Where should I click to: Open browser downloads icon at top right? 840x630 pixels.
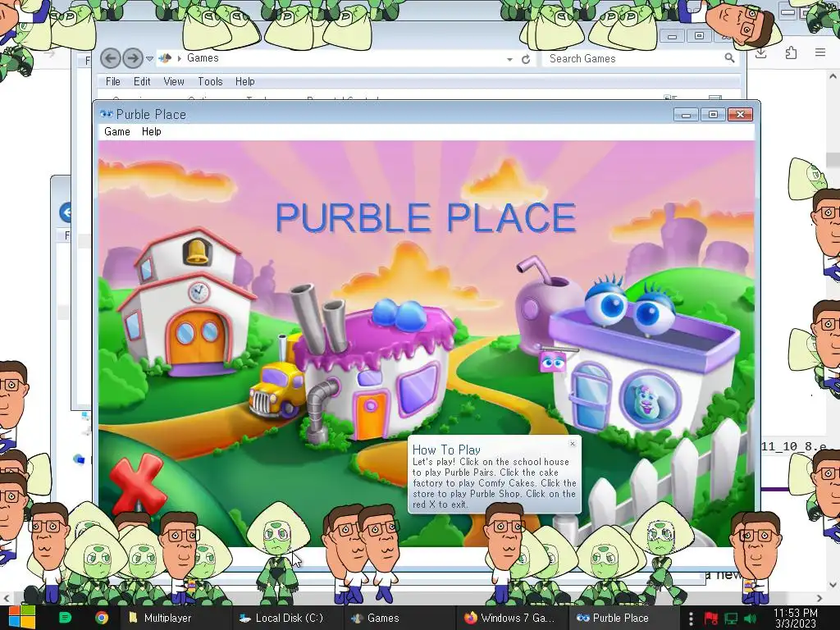click(x=760, y=52)
